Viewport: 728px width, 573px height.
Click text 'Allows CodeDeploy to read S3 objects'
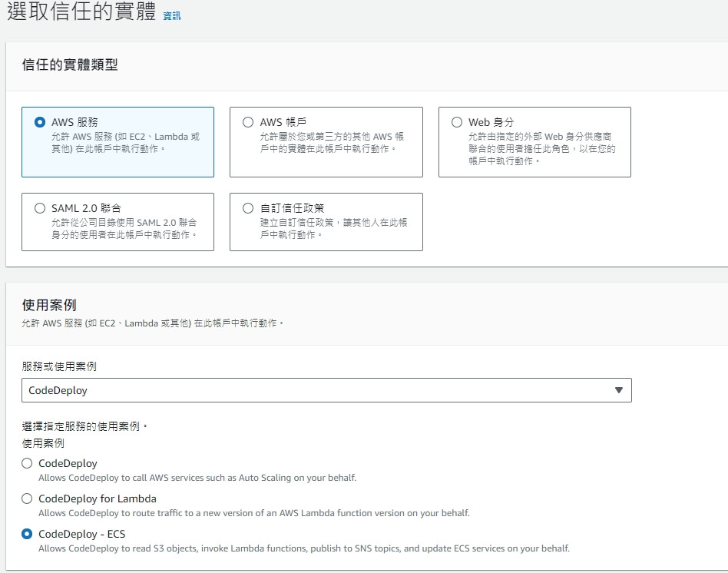coord(304,548)
